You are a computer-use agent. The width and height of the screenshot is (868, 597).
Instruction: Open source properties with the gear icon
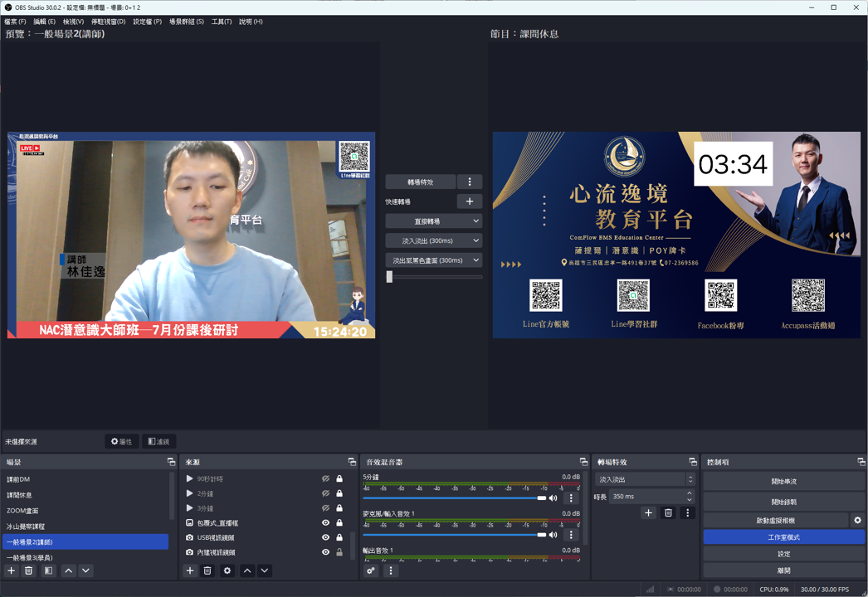click(227, 570)
